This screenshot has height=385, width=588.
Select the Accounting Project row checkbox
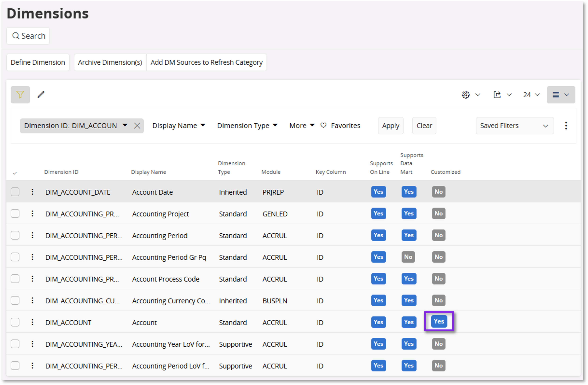click(15, 214)
